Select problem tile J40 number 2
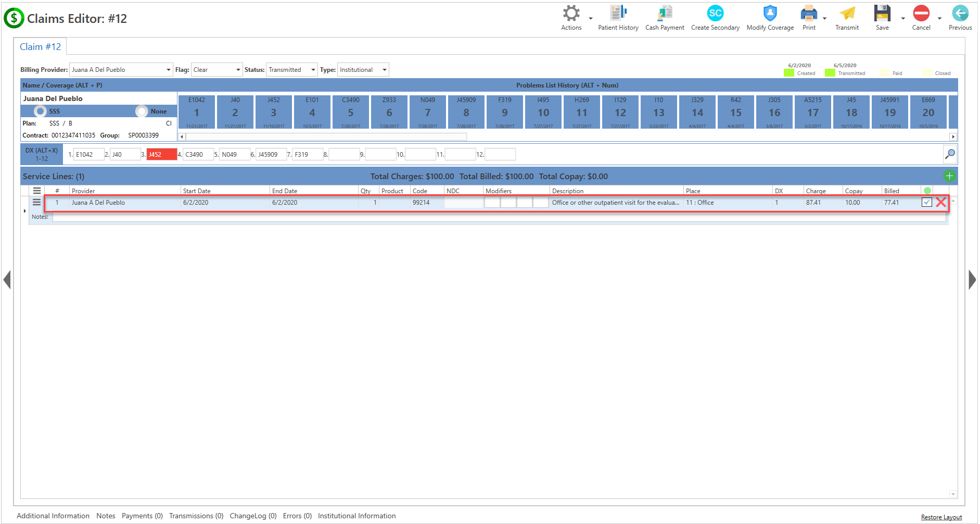The height and width of the screenshot is (524, 980). click(x=235, y=112)
